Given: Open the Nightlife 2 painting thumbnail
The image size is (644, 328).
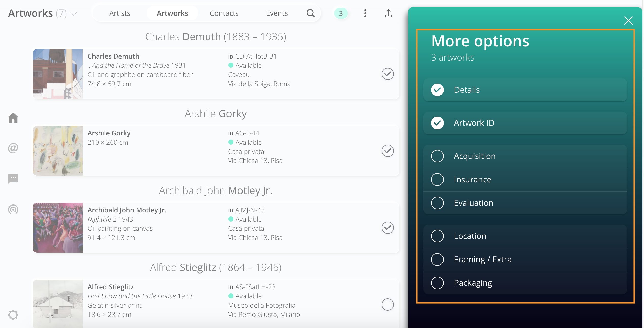Looking at the screenshot, I should (58, 228).
